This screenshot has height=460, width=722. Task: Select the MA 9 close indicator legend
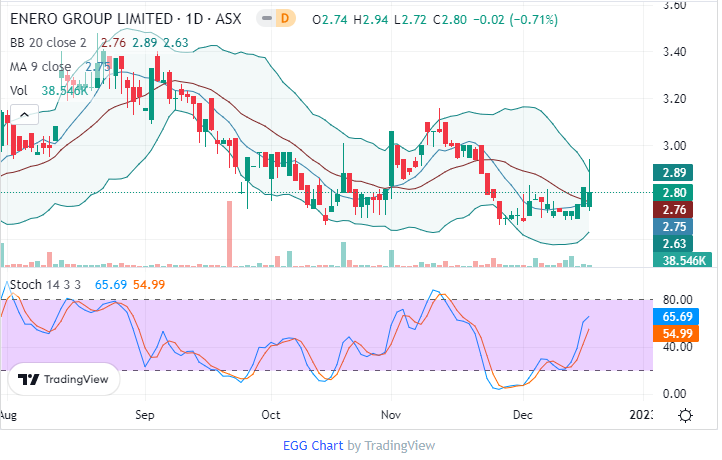(40, 67)
